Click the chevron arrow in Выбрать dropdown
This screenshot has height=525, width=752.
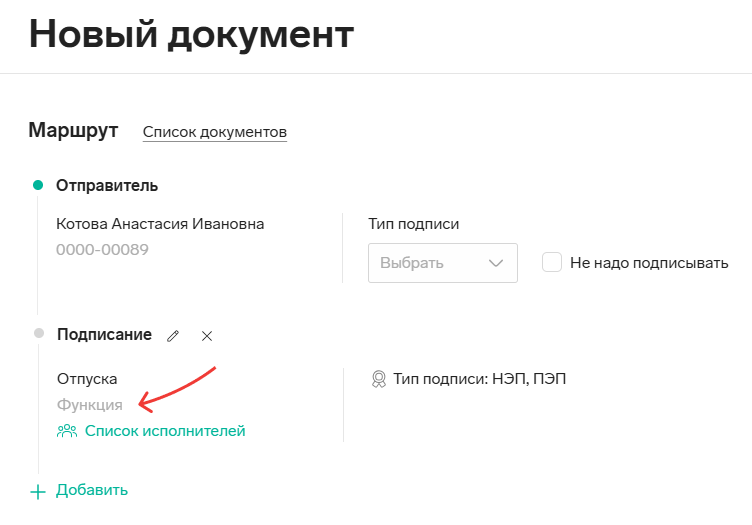(x=495, y=263)
